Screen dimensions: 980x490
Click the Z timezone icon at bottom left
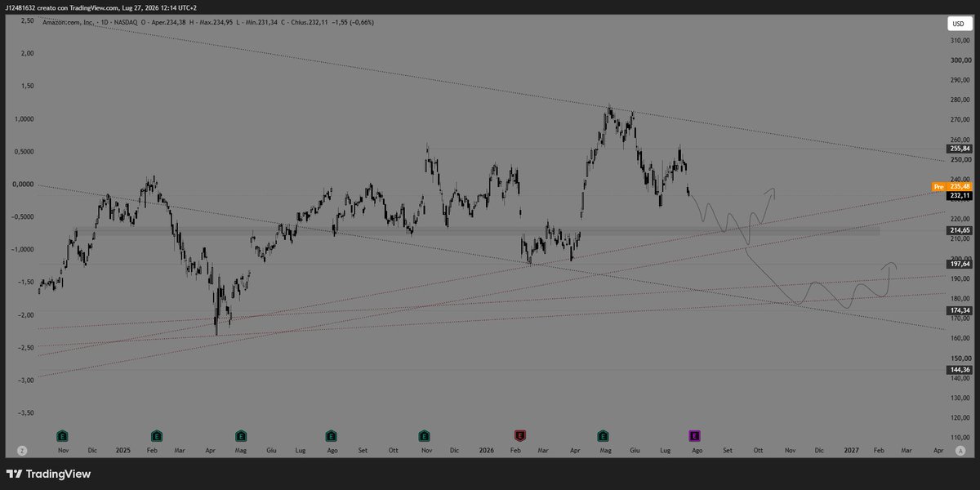(22, 450)
